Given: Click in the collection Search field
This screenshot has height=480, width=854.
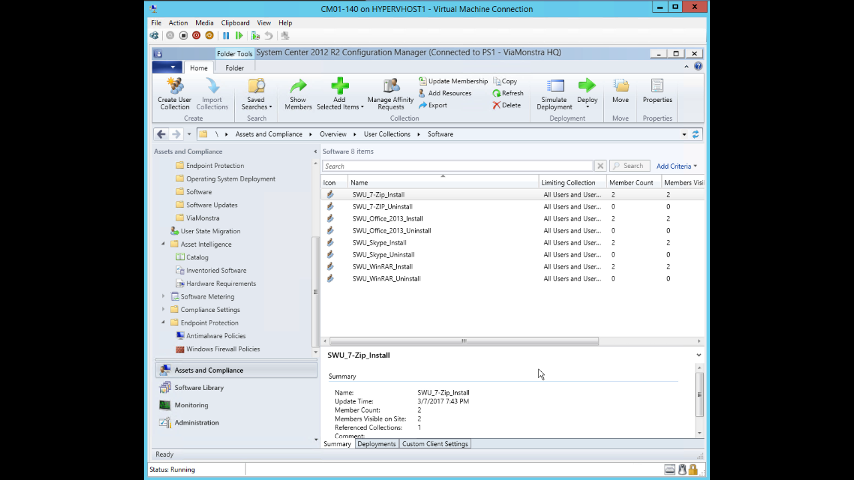Looking at the screenshot, I should point(458,166).
